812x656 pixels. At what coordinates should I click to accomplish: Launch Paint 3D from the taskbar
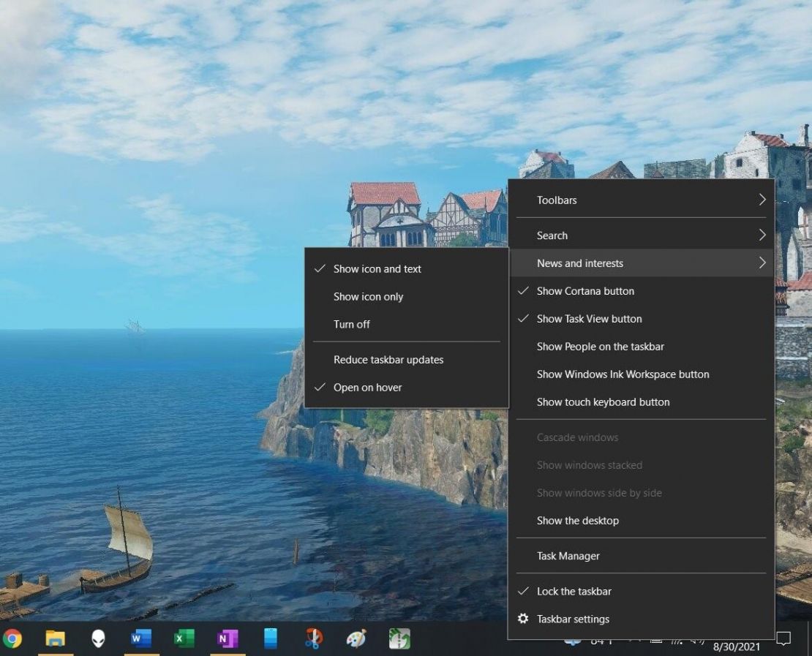coord(356,638)
